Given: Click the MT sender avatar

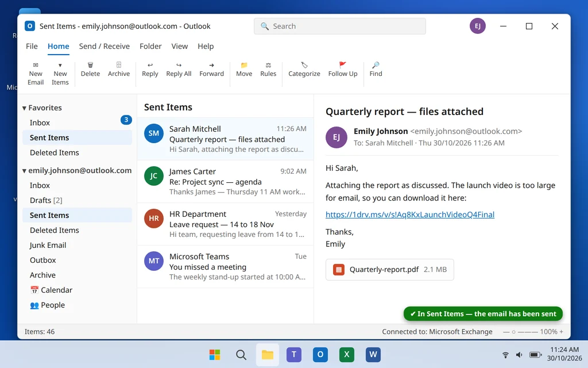Looking at the screenshot, I should (x=154, y=260).
